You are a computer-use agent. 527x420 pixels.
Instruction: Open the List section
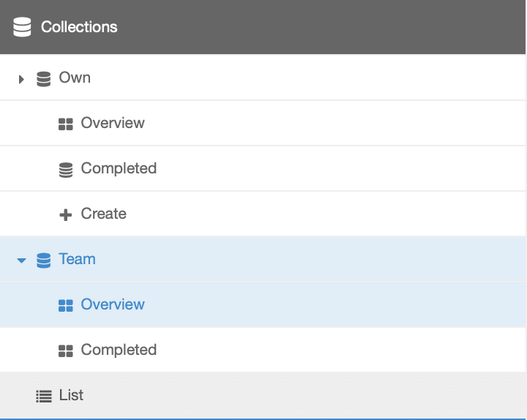coord(71,395)
